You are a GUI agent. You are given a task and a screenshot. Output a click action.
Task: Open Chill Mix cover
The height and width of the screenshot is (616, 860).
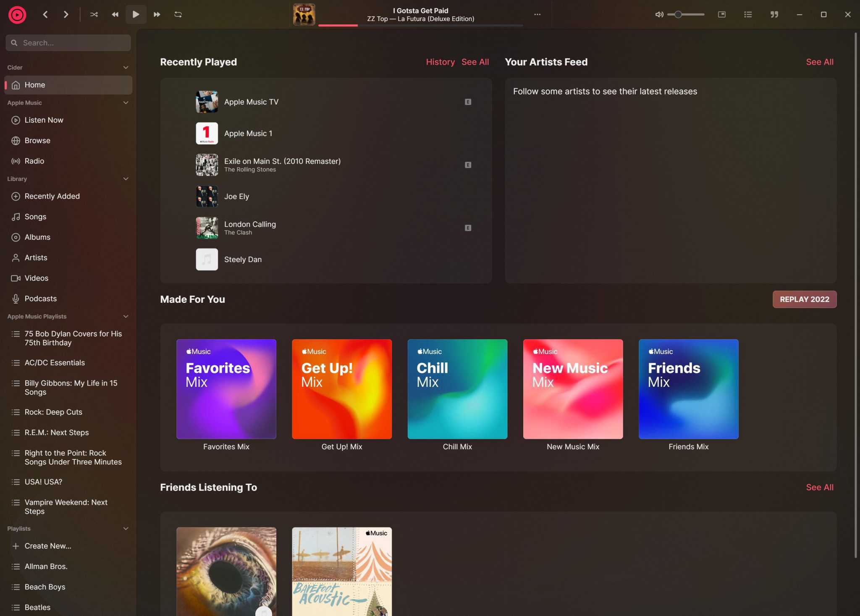point(457,389)
